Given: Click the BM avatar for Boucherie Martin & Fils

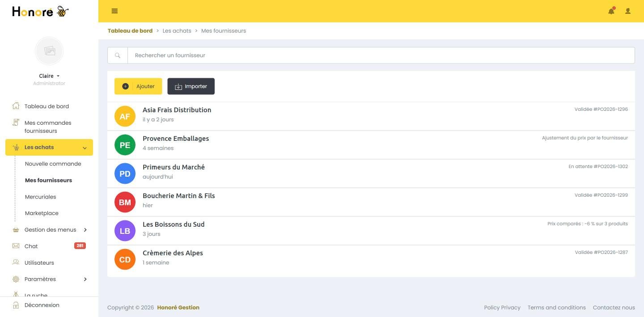Looking at the screenshot, I should [125, 202].
